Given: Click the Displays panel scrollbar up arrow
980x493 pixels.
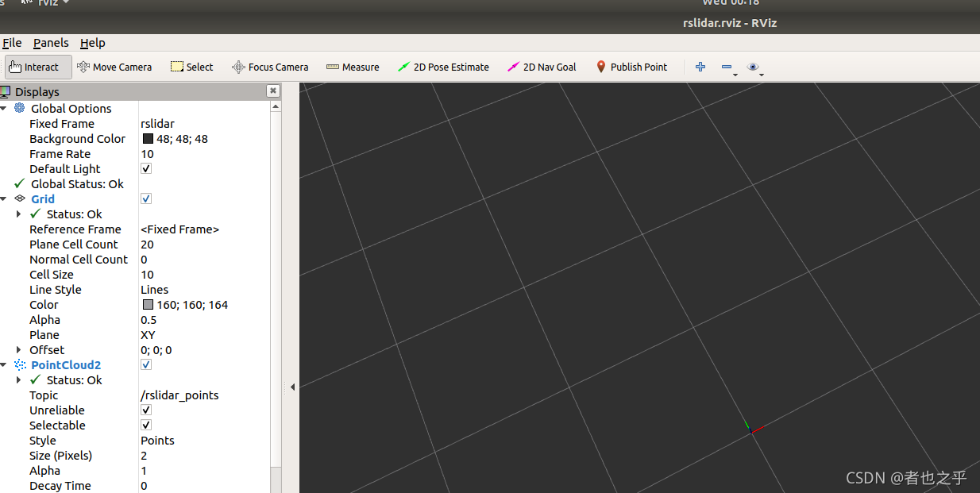Looking at the screenshot, I should pyautogui.click(x=276, y=106).
